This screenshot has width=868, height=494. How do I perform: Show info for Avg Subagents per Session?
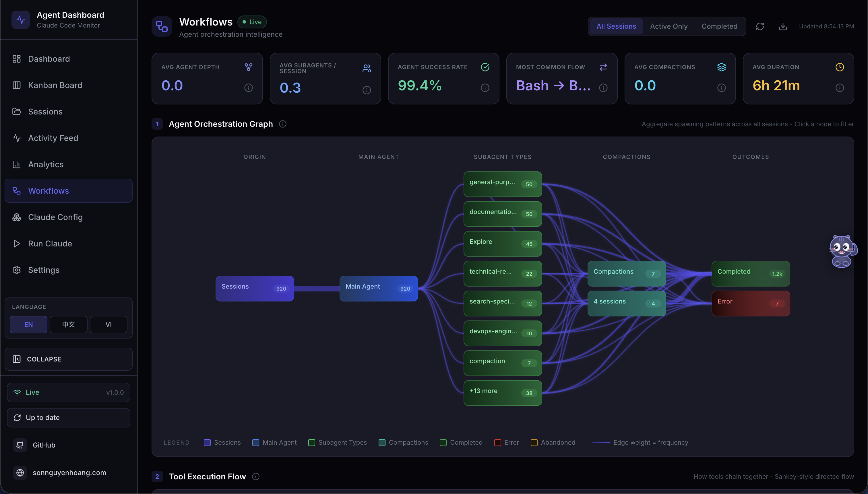point(367,90)
